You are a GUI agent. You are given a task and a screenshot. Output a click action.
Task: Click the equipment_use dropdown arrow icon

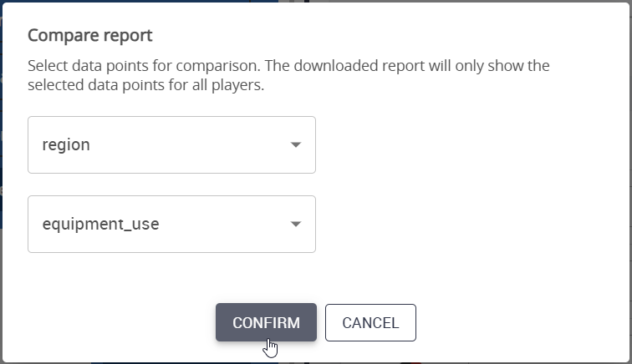(x=295, y=225)
